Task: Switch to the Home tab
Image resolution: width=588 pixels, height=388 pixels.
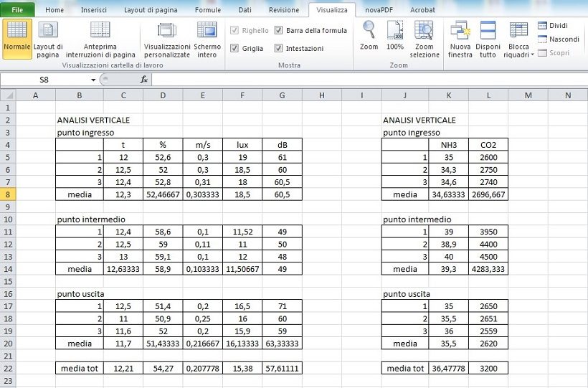Action: [54, 10]
